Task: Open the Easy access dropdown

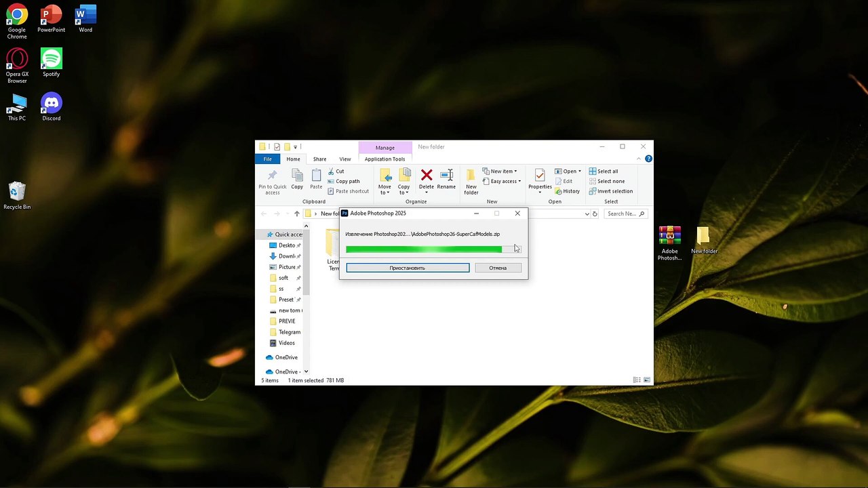Action: (502, 181)
